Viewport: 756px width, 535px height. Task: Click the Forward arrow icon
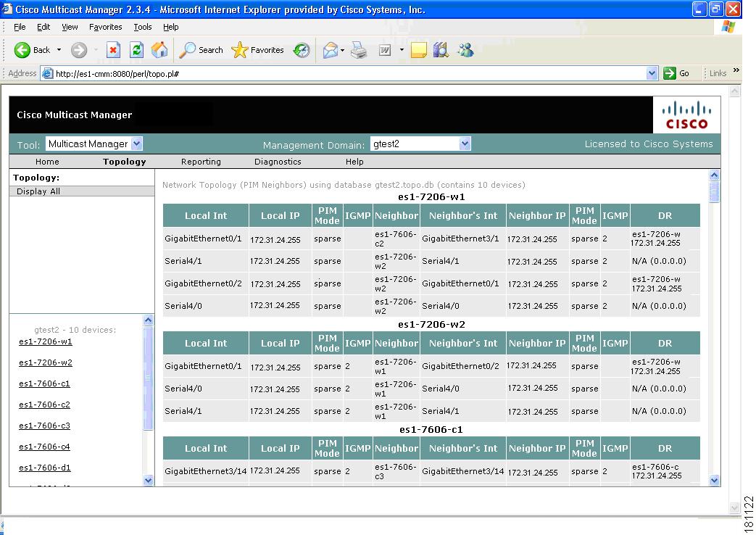[x=79, y=50]
